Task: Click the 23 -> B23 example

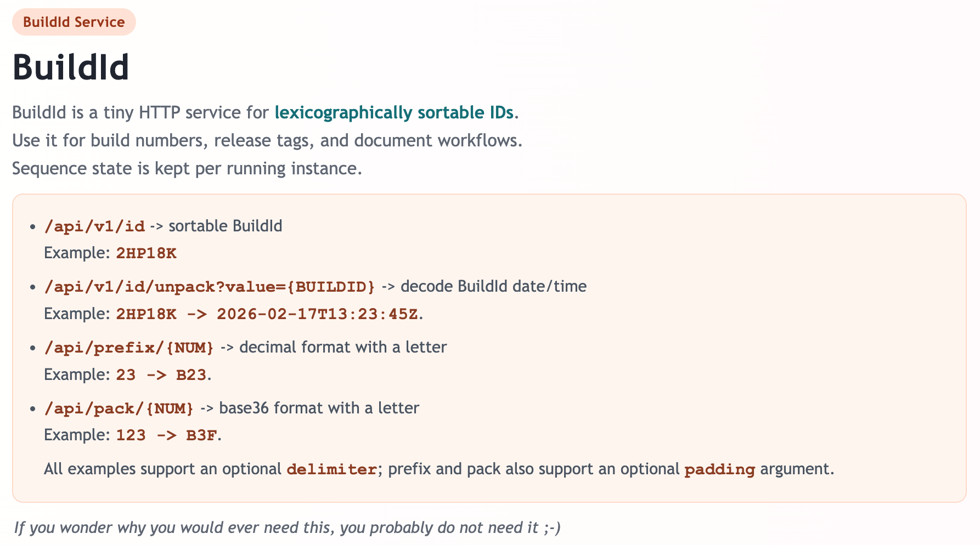Action: coord(161,375)
